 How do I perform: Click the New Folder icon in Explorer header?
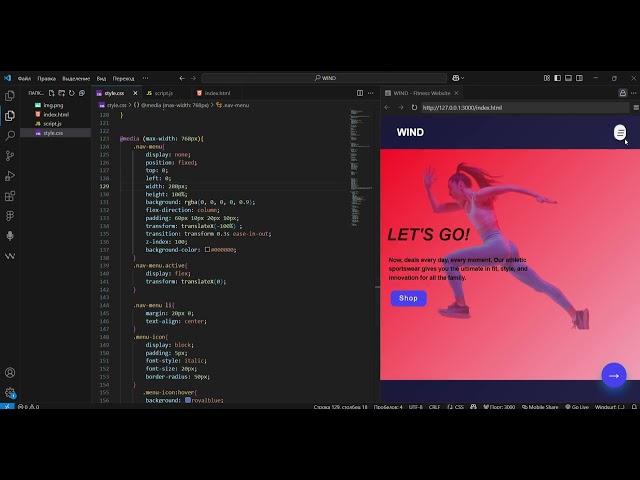coord(62,93)
